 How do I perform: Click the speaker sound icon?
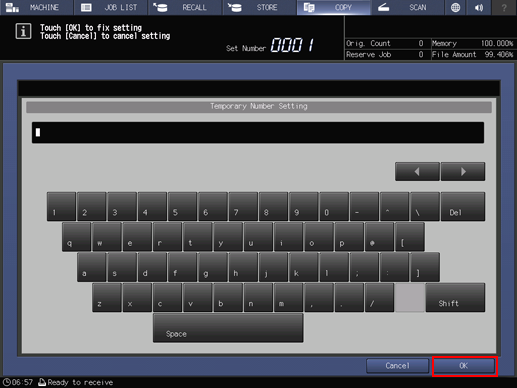click(479, 7)
